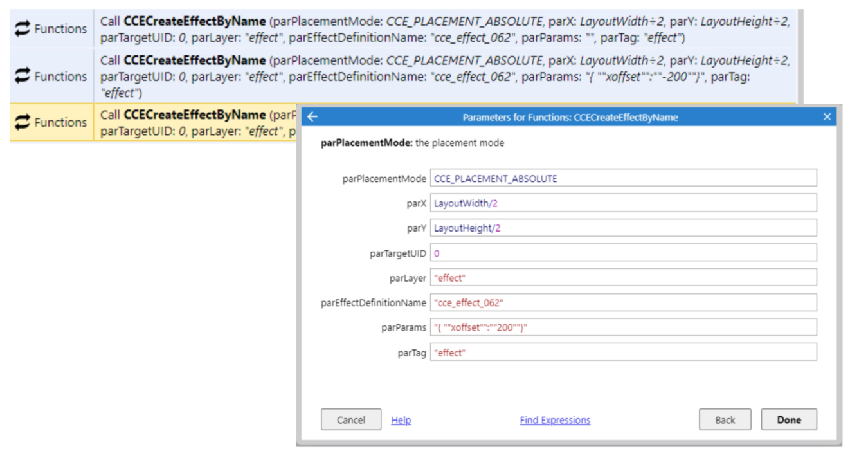The image size is (868, 458).
Task: Open the Find Expressions link
Action: (555, 420)
